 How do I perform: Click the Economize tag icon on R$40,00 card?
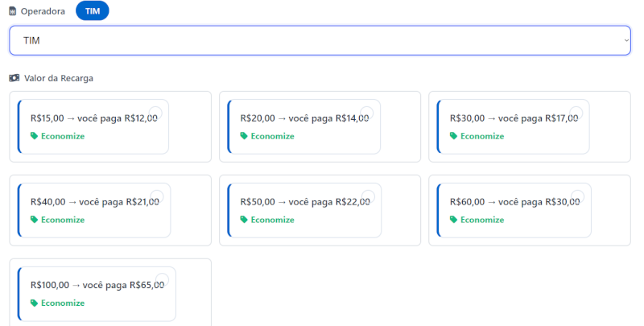(34, 220)
